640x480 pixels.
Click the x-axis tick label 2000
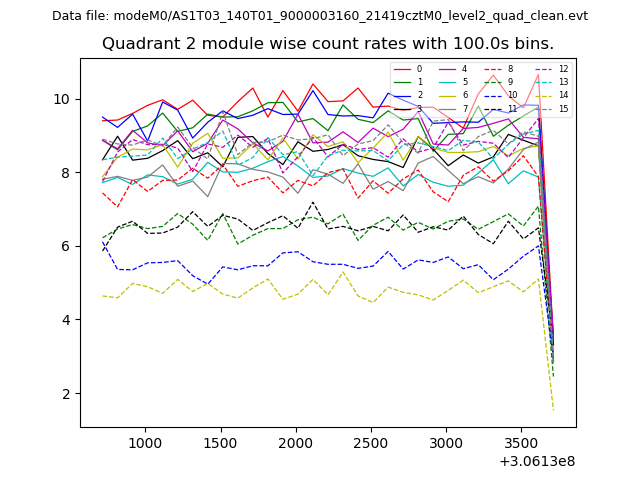[296, 443]
